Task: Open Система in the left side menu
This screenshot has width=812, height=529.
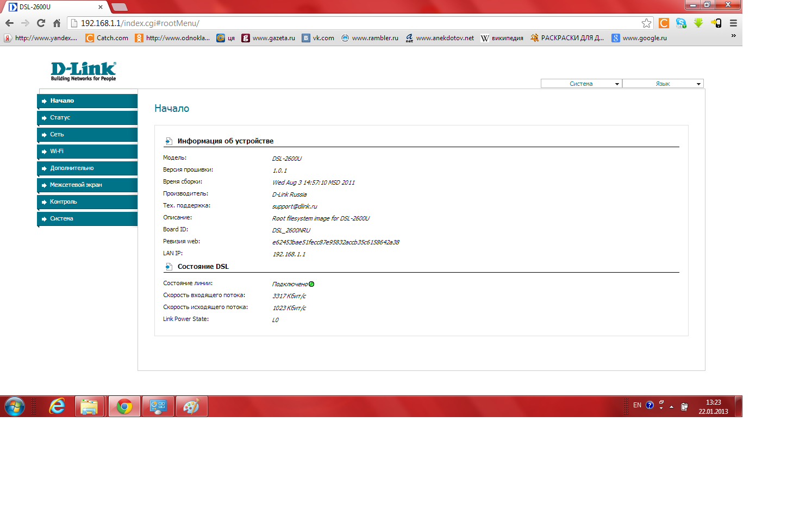Action: (x=87, y=219)
